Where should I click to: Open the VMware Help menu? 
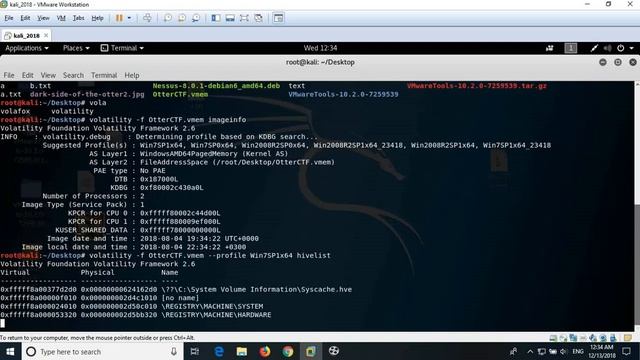(97, 18)
